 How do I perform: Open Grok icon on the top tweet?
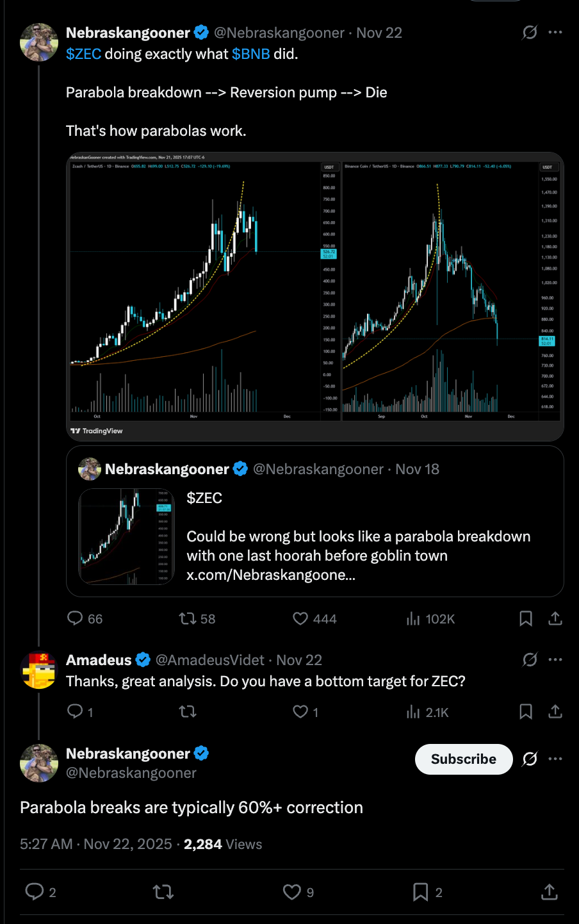click(x=530, y=32)
